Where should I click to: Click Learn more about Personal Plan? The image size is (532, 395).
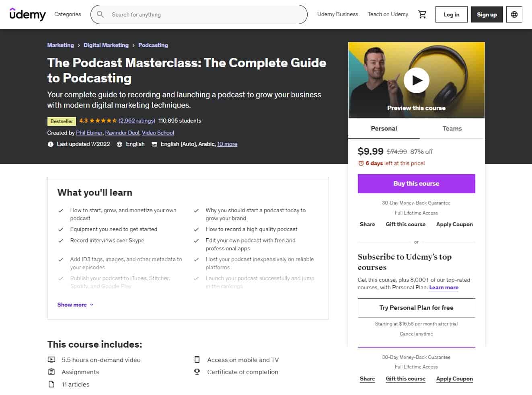pos(444,288)
